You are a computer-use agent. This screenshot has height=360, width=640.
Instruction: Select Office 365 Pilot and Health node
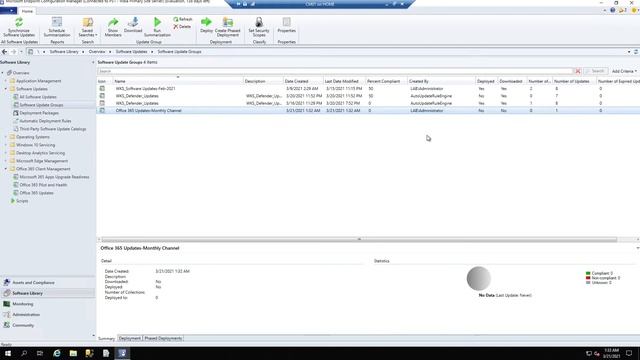click(x=43, y=185)
